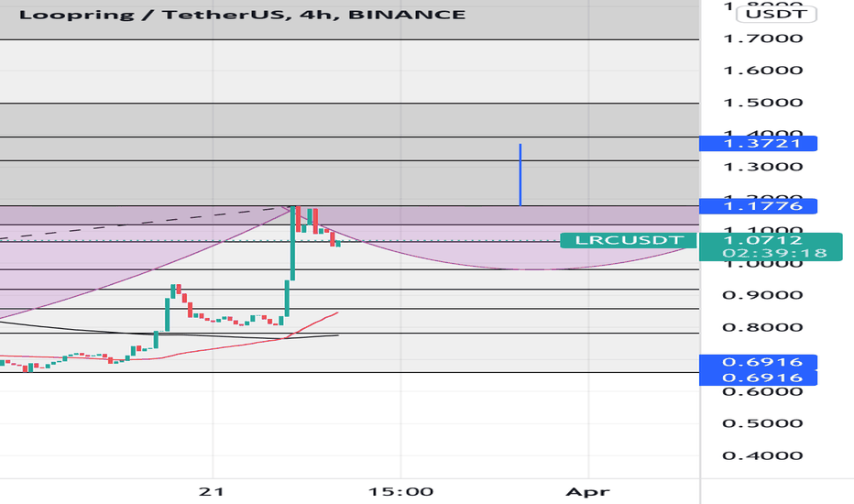
Task: Click the 1.6000 price axis value
Action: (762, 71)
